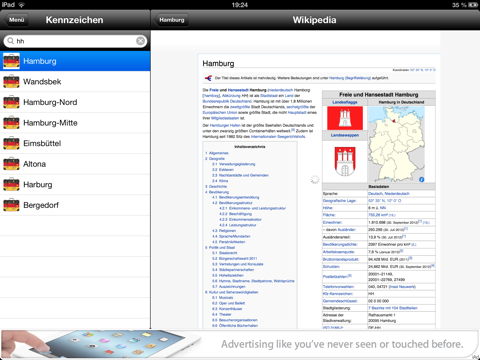Open contents entry 2.1 Verwaltungsgliederung

click(x=234, y=164)
